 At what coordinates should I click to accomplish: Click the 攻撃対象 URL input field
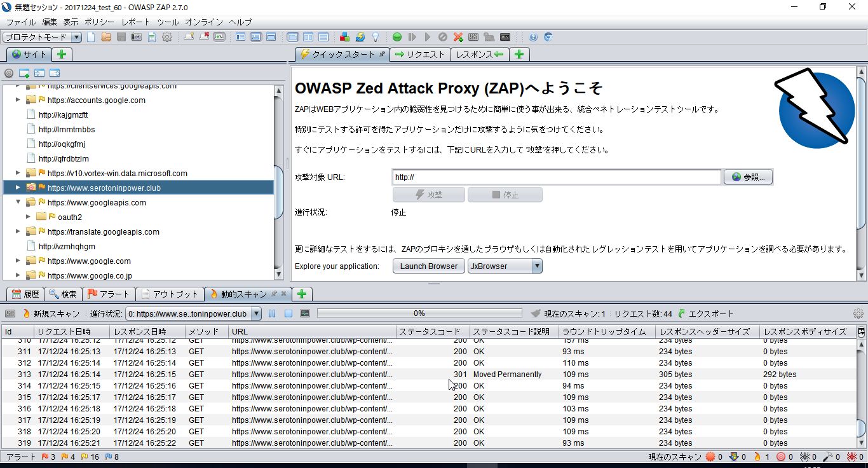557,177
